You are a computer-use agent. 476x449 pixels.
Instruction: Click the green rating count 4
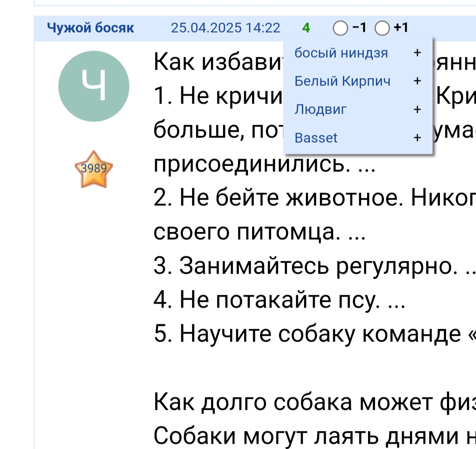[x=306, y=28]
